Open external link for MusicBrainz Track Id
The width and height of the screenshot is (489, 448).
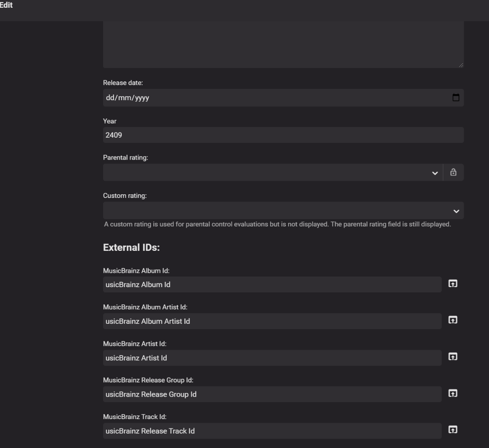point(453,430)
